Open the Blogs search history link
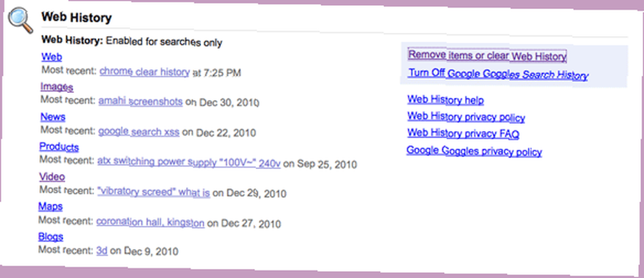Viewport: 644px width, 278px height. tap(51, 237)
